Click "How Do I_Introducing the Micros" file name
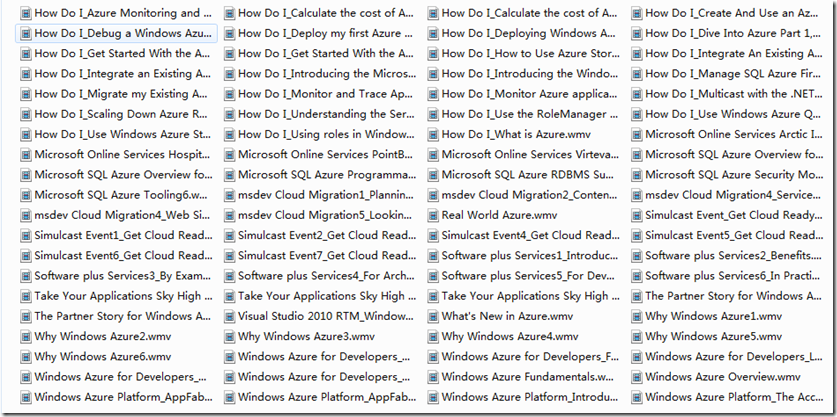837x417 pixels. (x=327, y=74)
